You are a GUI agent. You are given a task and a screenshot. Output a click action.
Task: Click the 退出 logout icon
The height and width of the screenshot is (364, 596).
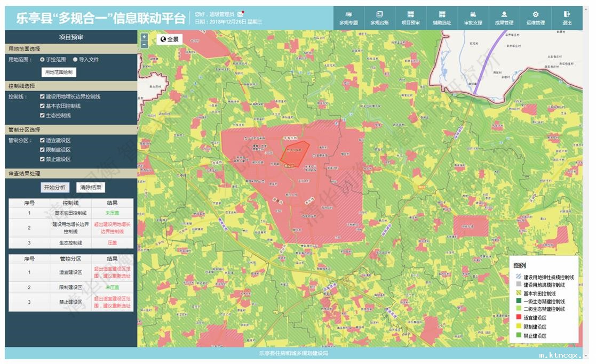coord(567,14)
